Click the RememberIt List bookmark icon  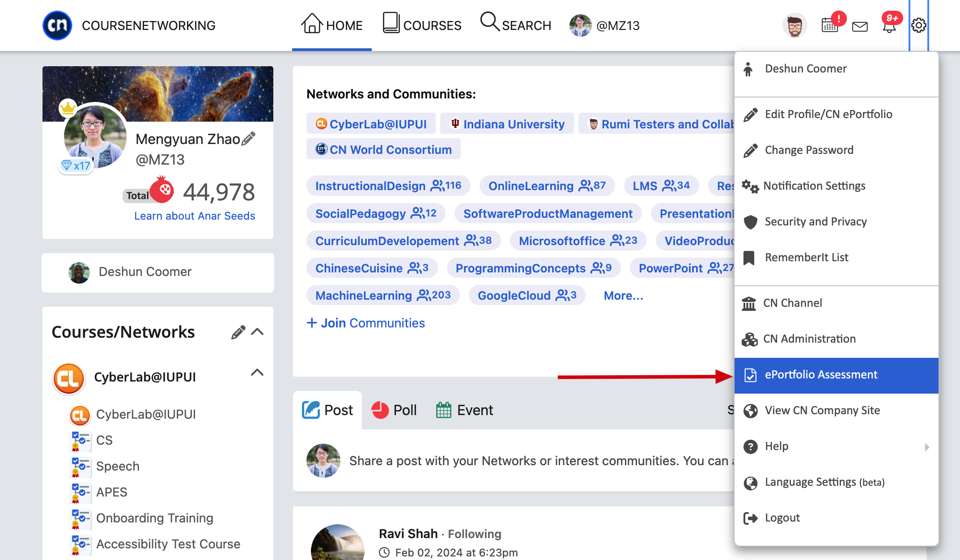pyautogui.click(x=749, y=258)
